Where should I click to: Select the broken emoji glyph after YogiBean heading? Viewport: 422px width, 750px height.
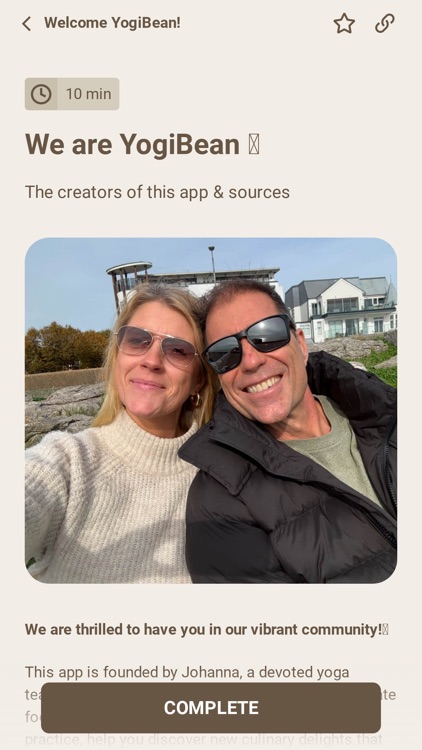[x=254, y=144]
